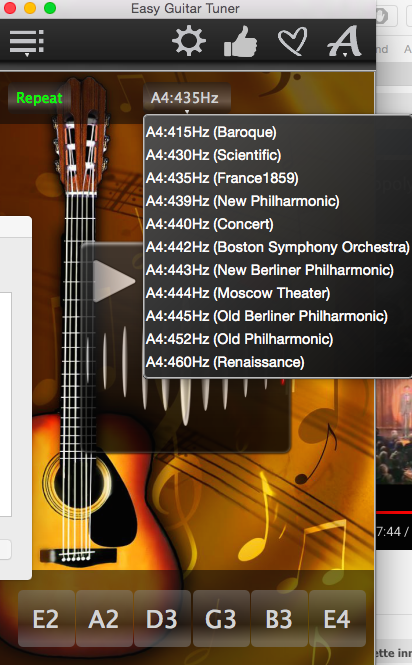Play the G3 string note

(221, 619)
